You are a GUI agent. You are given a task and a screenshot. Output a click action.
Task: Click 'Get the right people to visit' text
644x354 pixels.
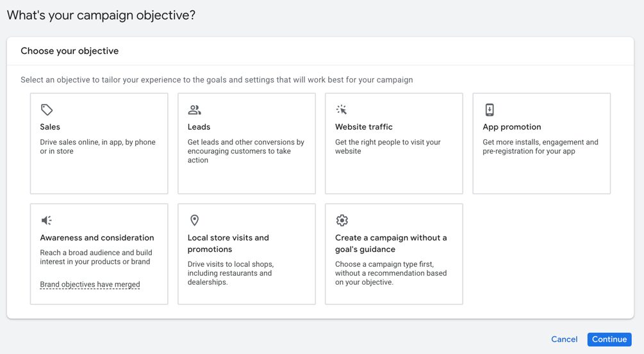(387, 147)
